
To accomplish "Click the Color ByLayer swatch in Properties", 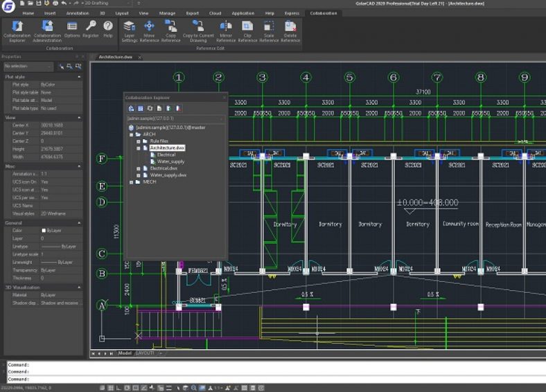I will coord(44,231).
